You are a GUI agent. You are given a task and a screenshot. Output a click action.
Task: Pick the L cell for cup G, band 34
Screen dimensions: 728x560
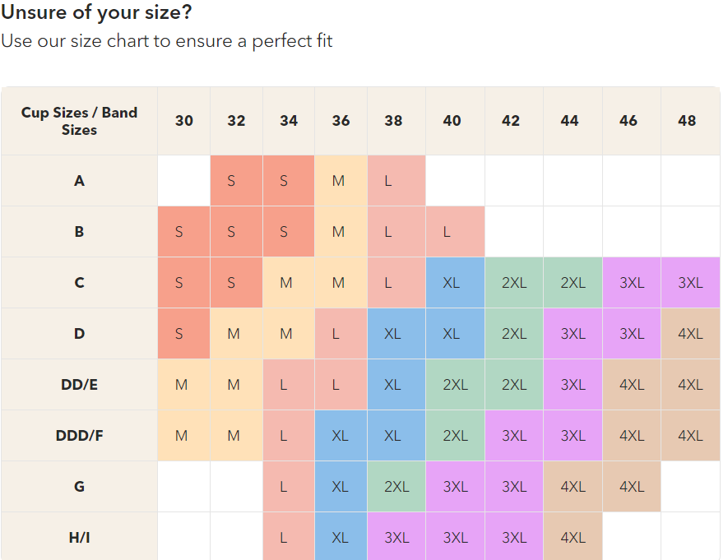tap(284, 486)
